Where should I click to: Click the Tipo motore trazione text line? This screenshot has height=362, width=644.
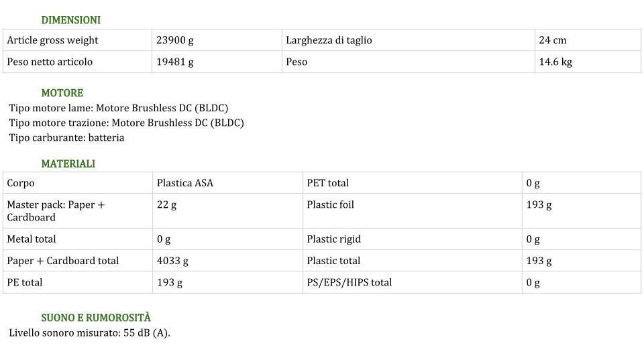127,123
